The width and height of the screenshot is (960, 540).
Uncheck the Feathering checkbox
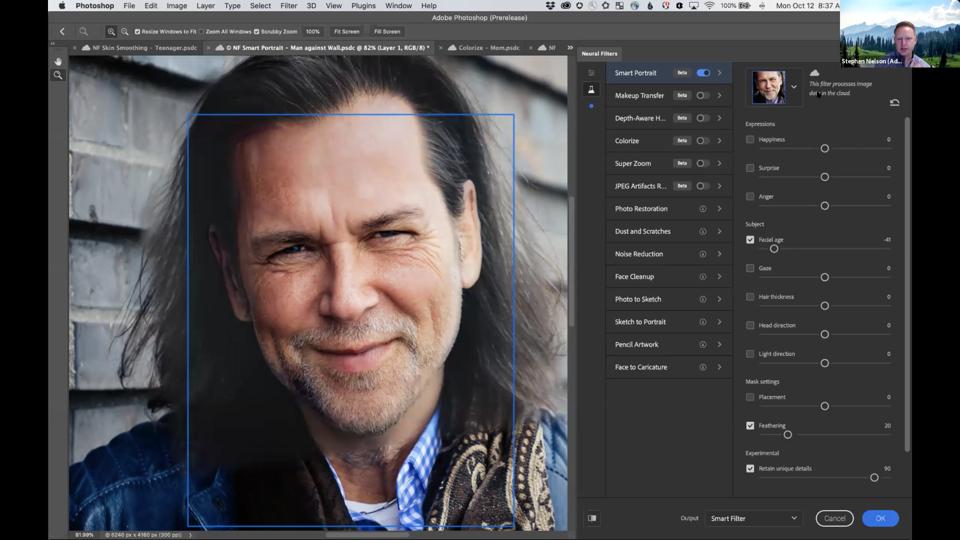click(x=750, y=425)
